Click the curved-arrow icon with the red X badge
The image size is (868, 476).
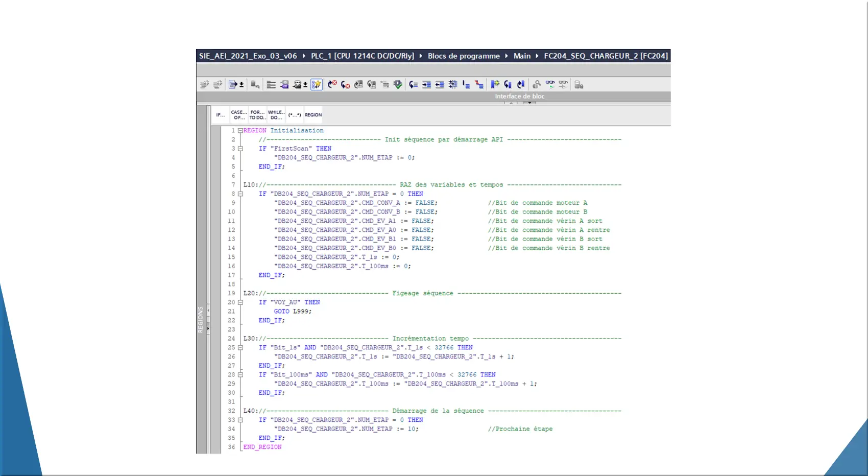click(x=332, y=84)
